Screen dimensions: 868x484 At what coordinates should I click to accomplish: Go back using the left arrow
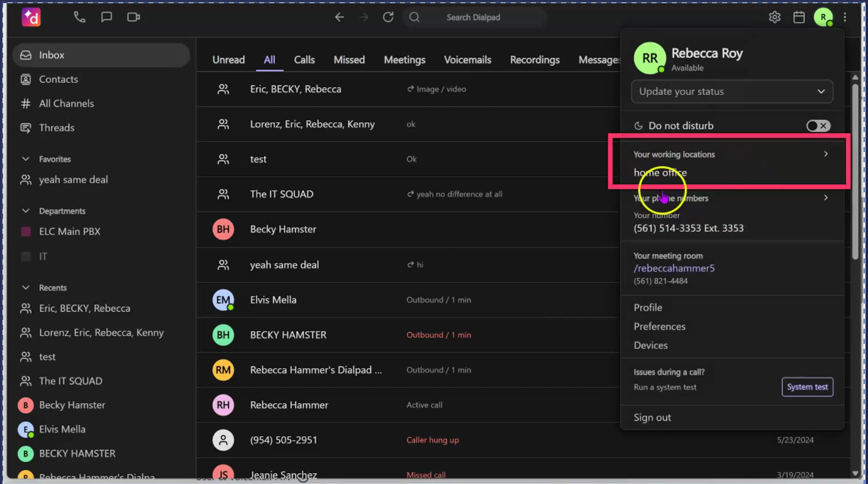click(x=340, y=17)
